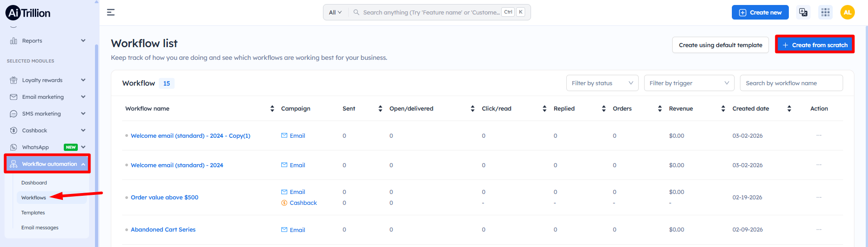Go to Templates submenu item
The image size is (868, 247).
pos(33,213)
